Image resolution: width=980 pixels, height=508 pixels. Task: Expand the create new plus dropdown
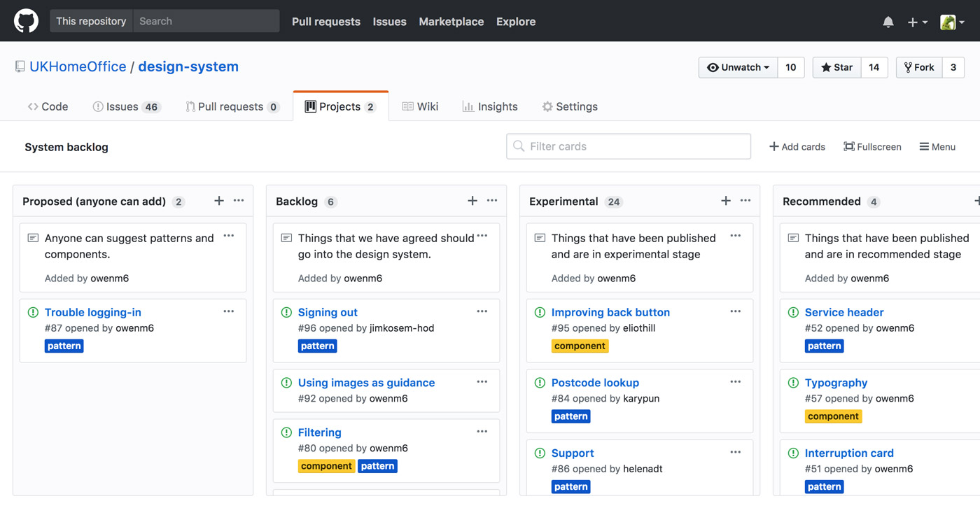(x=917, y=22)
